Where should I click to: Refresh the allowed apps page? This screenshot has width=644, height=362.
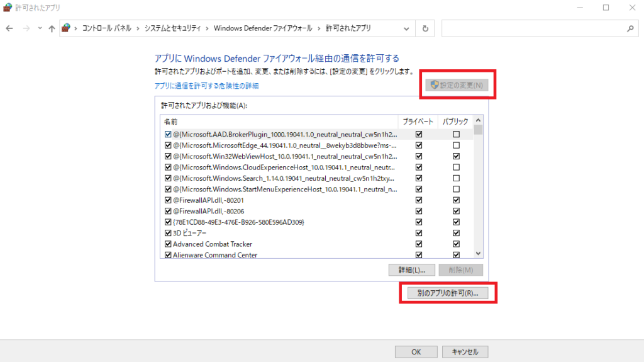(x=425, y=28)
